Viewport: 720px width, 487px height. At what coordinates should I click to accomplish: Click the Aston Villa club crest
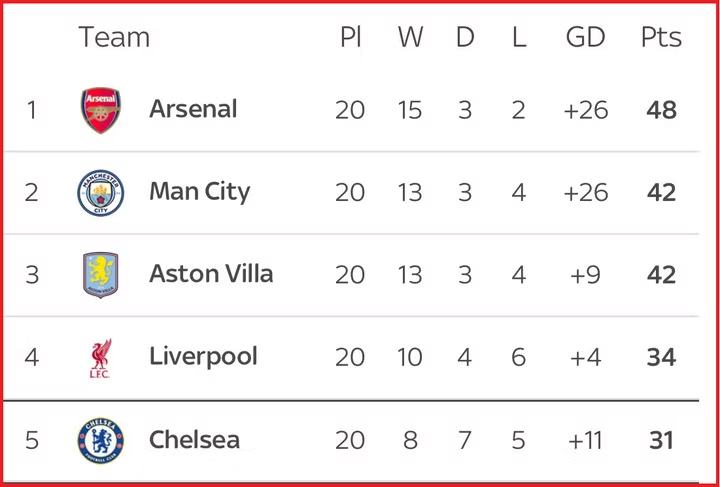pyautogui.click(x=100, y=275)
